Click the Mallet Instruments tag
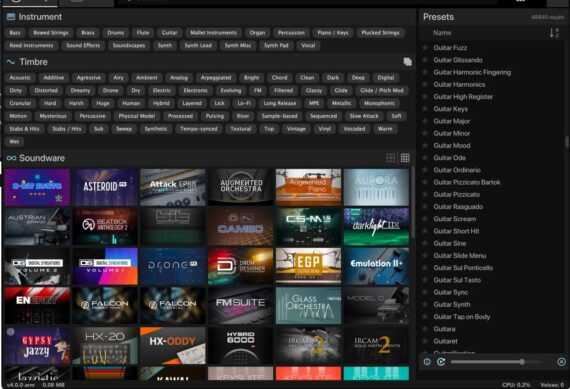Image resolution: width=570 pixels, height=389 pixels. (x=213, y=33)
